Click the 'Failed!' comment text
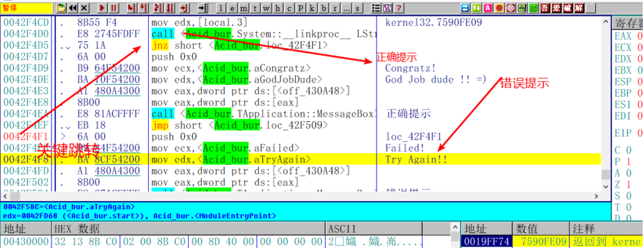Viewport: 644px width, 248px height. pos(405,148)
